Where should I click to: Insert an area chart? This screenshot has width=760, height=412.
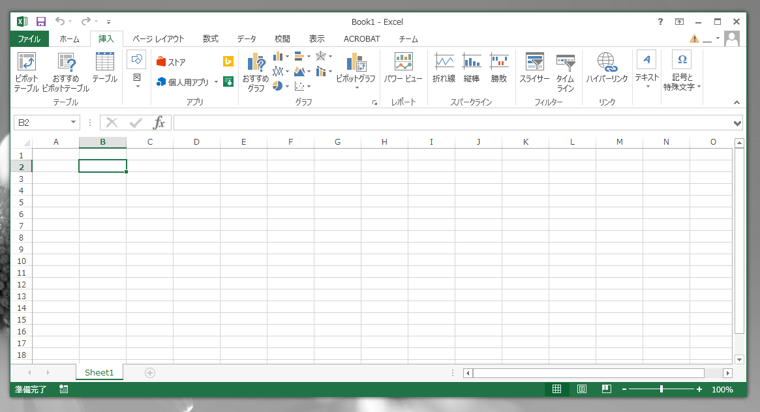click(302, 72)
